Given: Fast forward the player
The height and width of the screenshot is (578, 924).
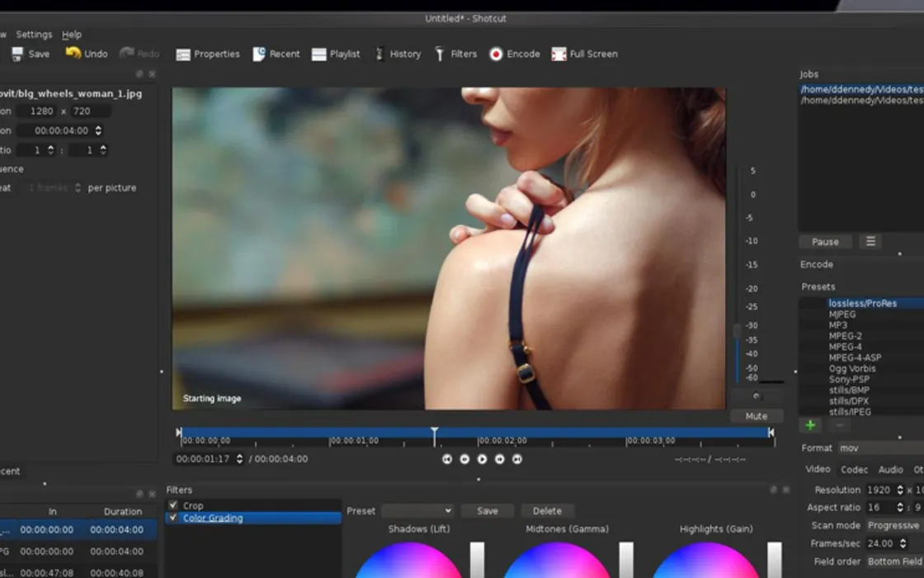Looking at the screenshot, I should point(500,459).
